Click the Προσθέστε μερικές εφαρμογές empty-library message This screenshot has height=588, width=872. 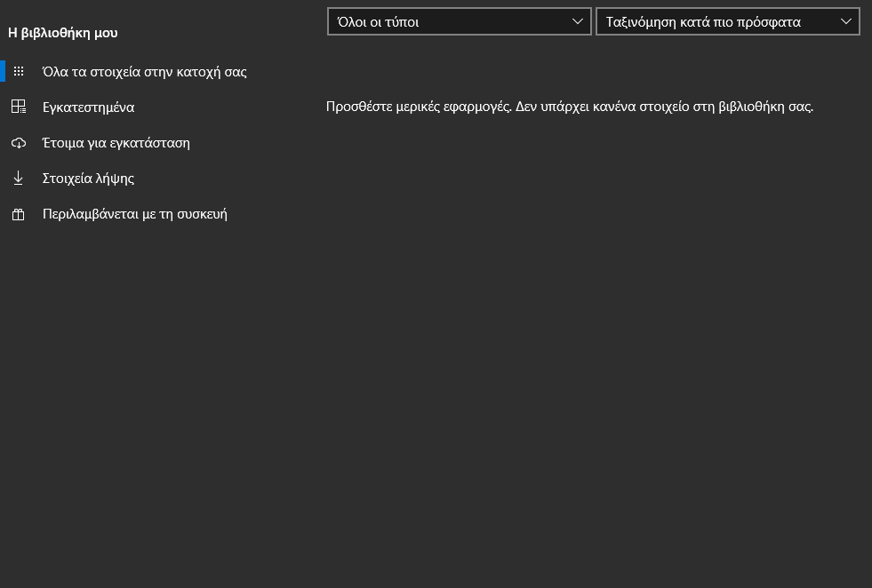tap(570, 107)
